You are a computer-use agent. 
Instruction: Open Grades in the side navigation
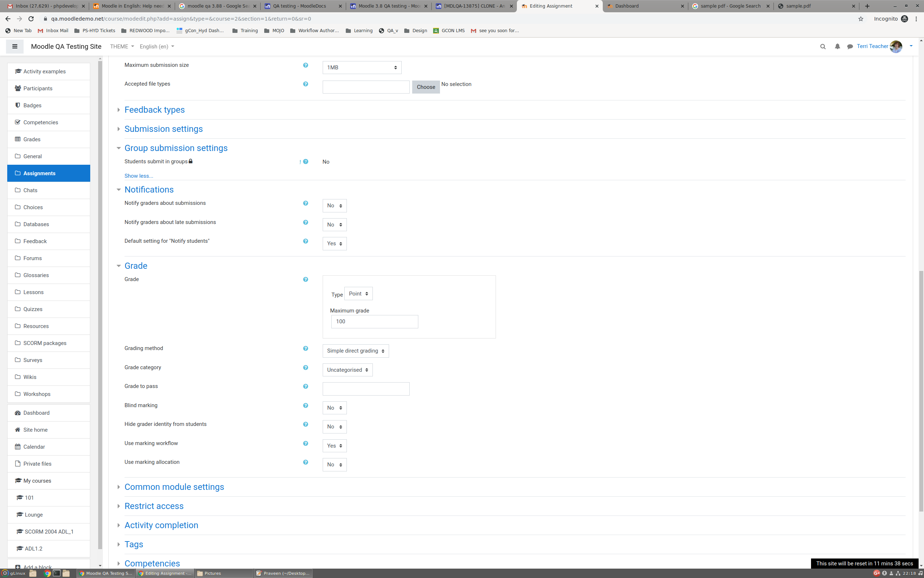[48, 139]
